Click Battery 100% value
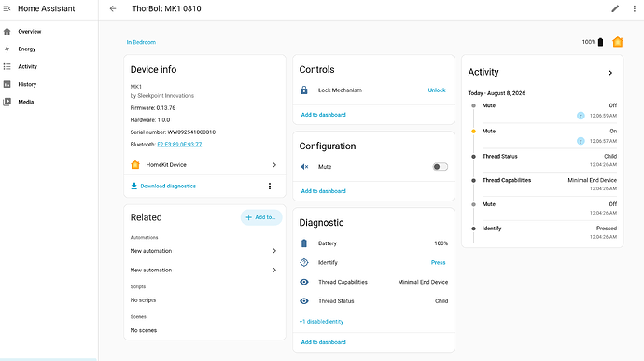The width and height of the screenshot is (644, 361). pos(441,243)
